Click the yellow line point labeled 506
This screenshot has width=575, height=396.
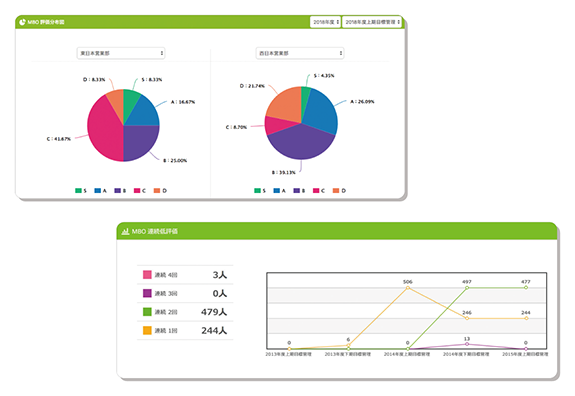pyautogui.click(x=408, y=288)
